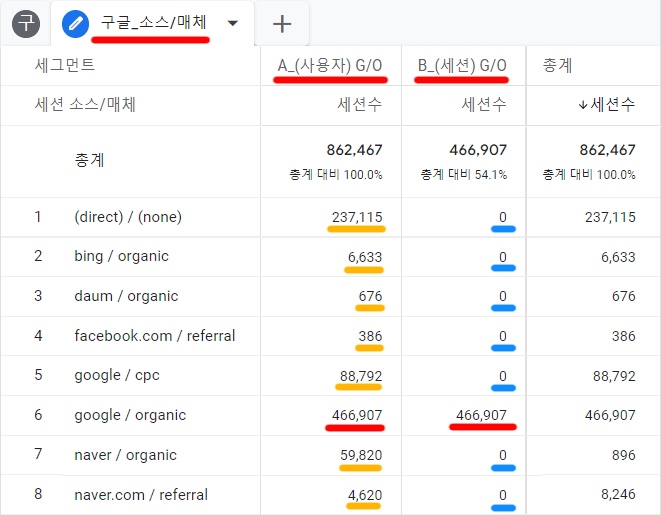Screen dimensions: 661x515
Task: Open the gray '구' tab circle icon
Action: 26,24
